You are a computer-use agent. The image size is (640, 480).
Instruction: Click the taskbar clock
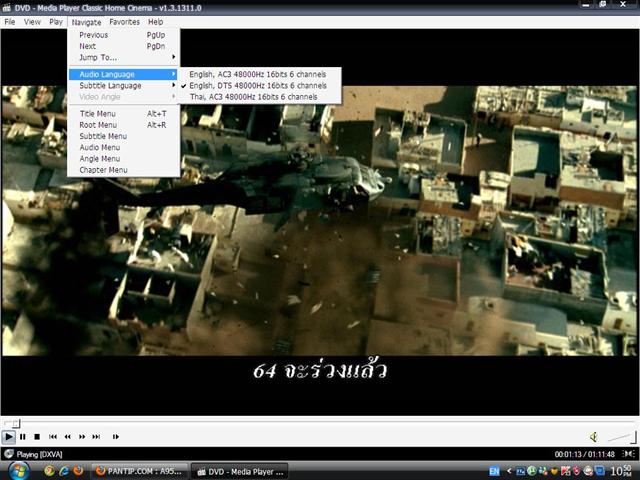623,471
